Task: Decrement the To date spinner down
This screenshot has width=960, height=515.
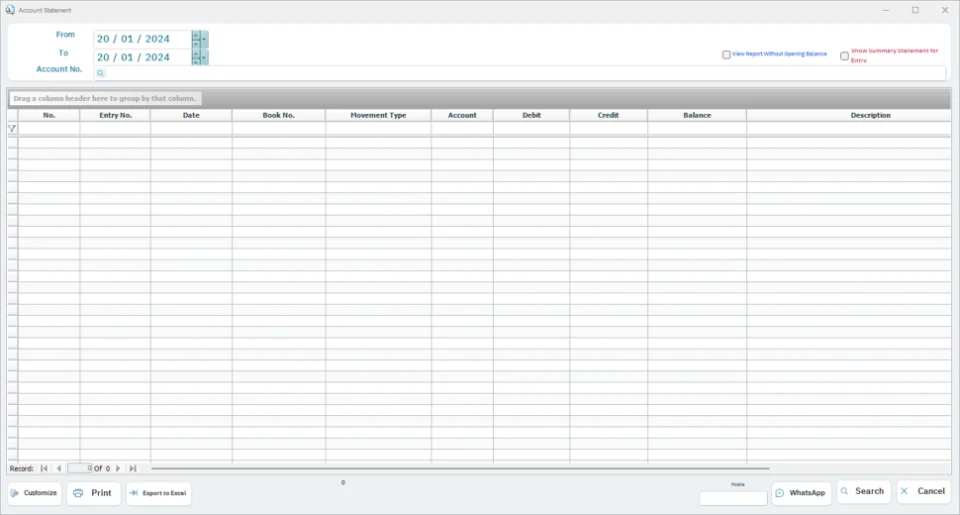Action: (196, 61)
